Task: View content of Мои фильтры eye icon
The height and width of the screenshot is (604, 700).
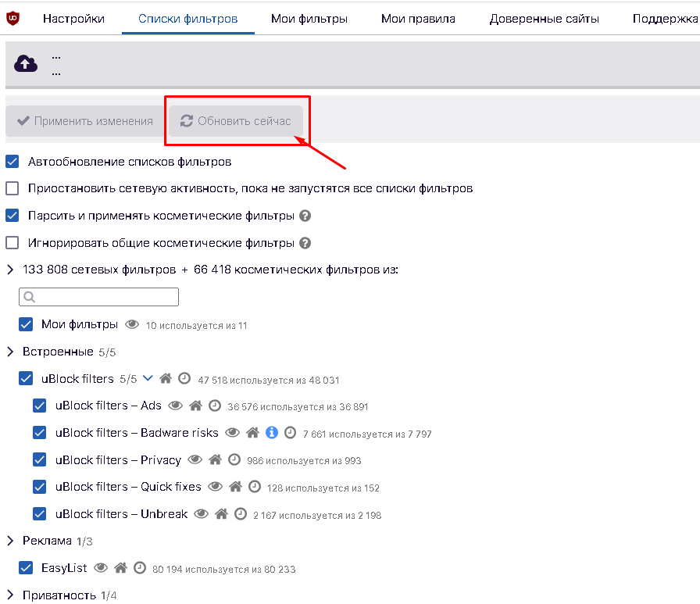Action: pyautogui.click(x=132, y=324)
